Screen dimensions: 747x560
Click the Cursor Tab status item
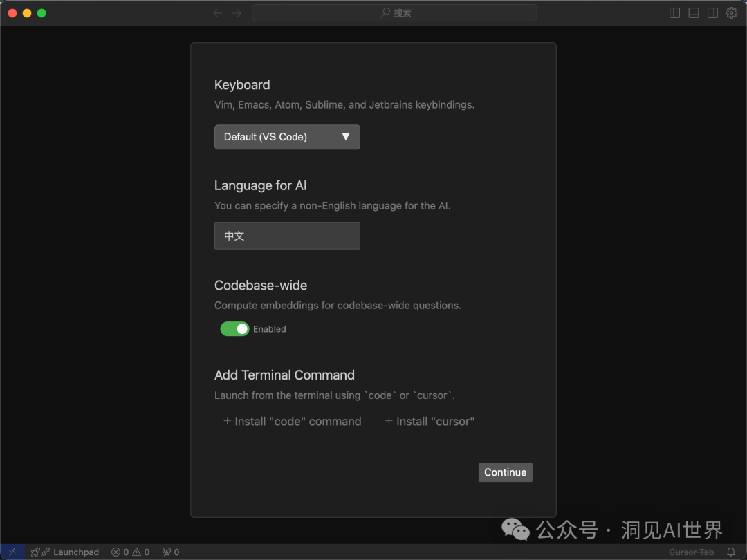[691, 552]
